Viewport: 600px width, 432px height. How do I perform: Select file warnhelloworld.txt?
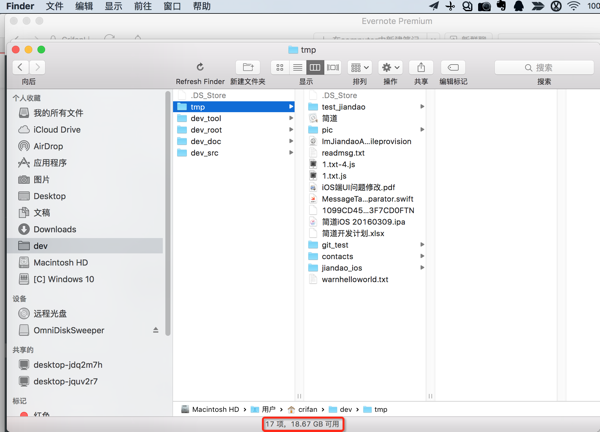pyautogui.click(x=366, y=279)
